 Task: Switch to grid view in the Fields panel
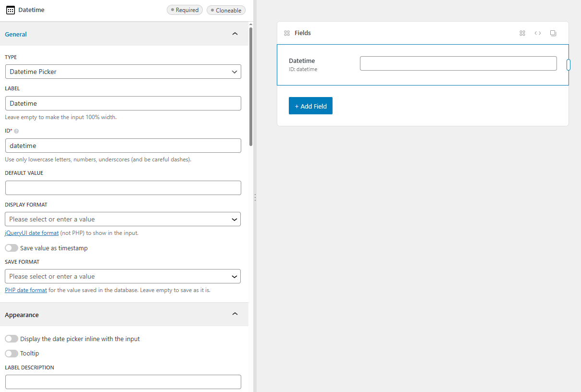click(x=522, y=33)
